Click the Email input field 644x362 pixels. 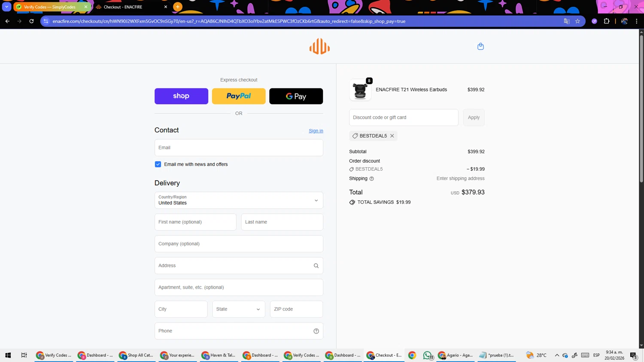(239, 148)
